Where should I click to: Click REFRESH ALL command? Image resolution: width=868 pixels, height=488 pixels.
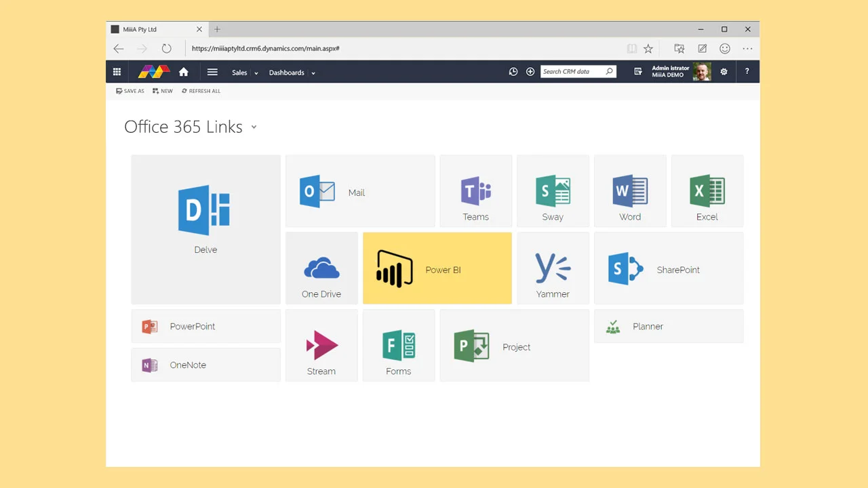point(201,91)
